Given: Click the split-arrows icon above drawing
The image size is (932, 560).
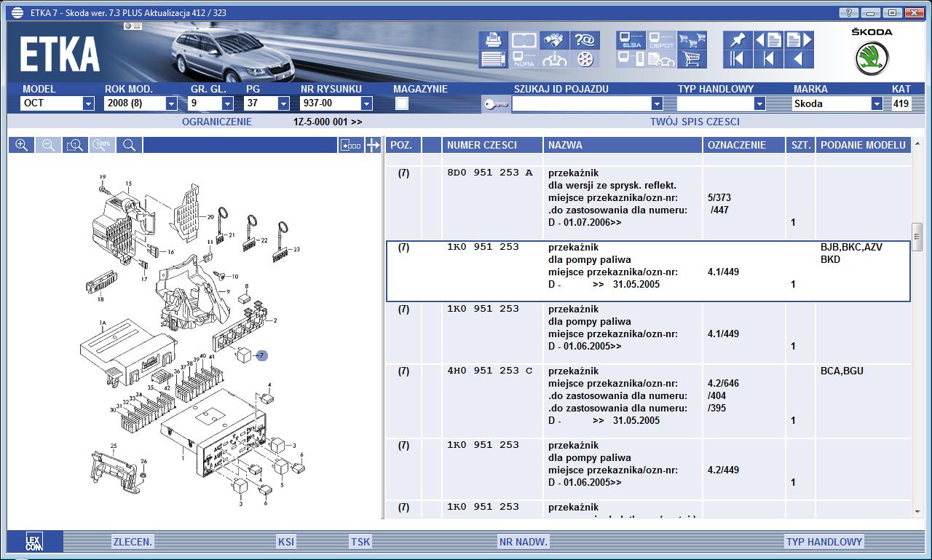Looking at the screenshot, I should click(373, 146).
